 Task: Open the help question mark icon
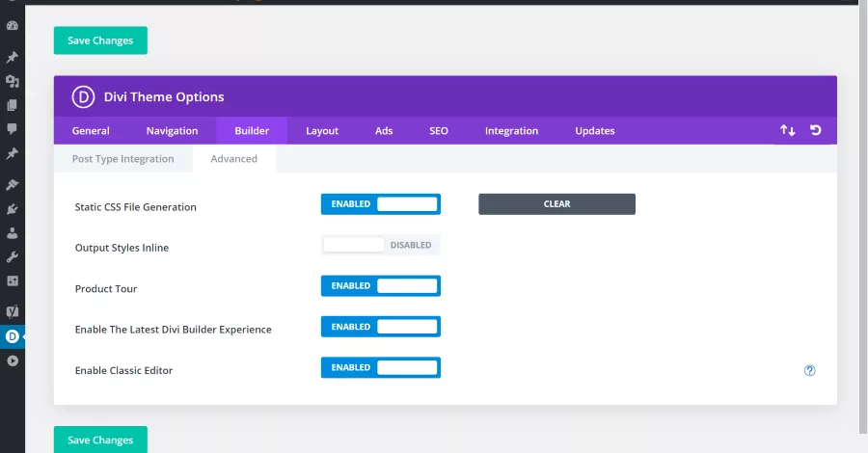click(x=809, y=370)
